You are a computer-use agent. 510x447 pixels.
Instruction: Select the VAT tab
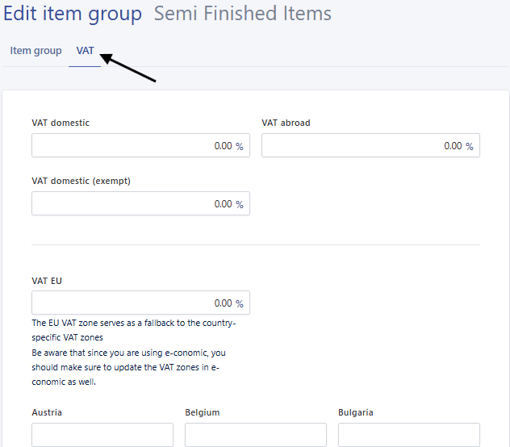click(85, 51)
